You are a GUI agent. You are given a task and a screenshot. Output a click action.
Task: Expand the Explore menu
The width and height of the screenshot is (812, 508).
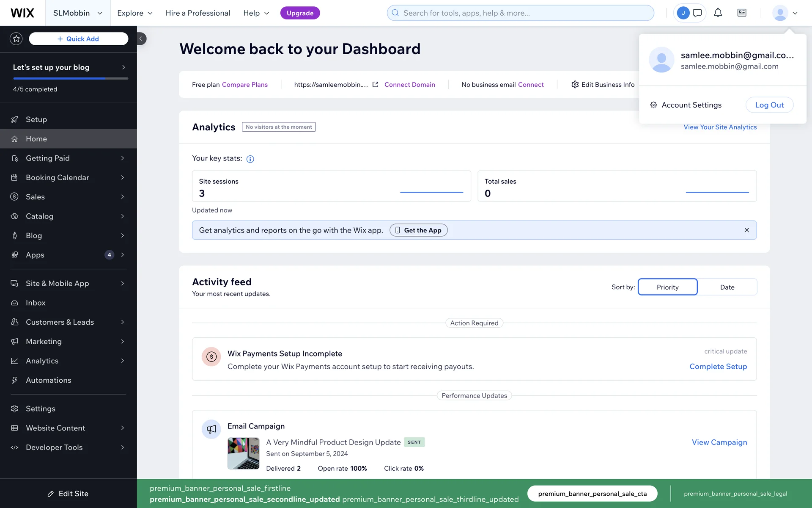(134, 13)
